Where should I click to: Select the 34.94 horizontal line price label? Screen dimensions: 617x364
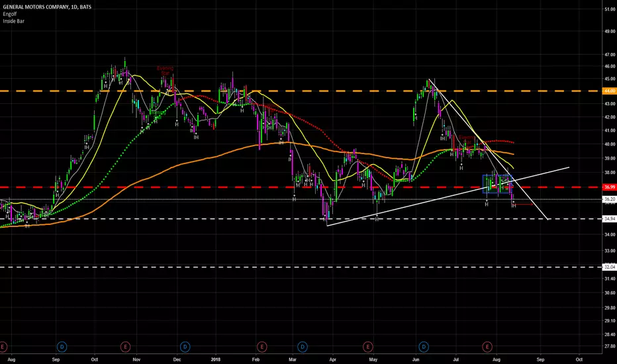610,218
